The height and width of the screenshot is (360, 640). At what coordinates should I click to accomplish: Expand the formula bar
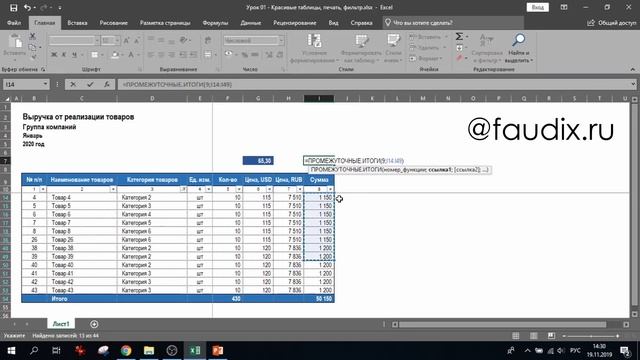point(633,84)
